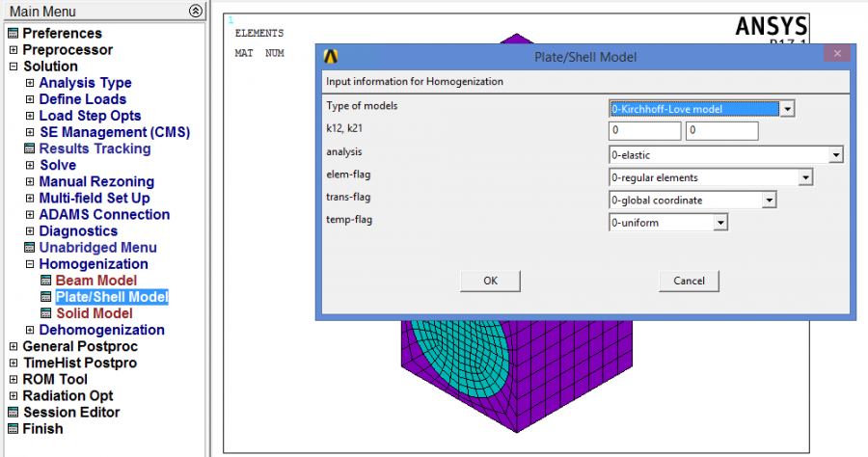This screenshot has width=868, height=457.
Task: Open the temp-flag dropdown arrow
Action: click(720, 223)
